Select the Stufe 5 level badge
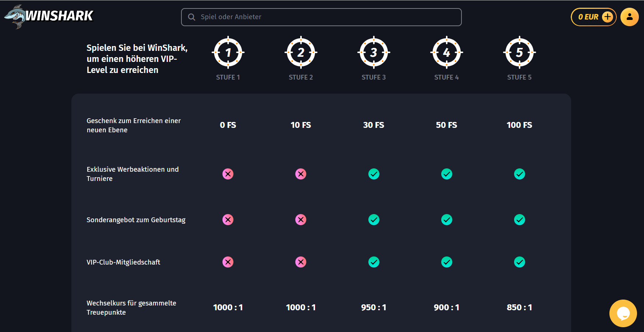This screenshot has height=332, width=644. click(520, 52)
